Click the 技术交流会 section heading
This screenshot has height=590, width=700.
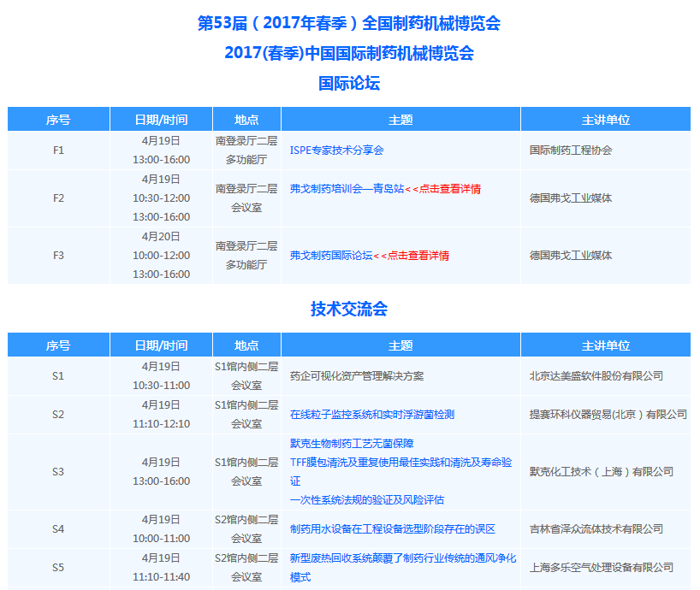coord(349,309)
